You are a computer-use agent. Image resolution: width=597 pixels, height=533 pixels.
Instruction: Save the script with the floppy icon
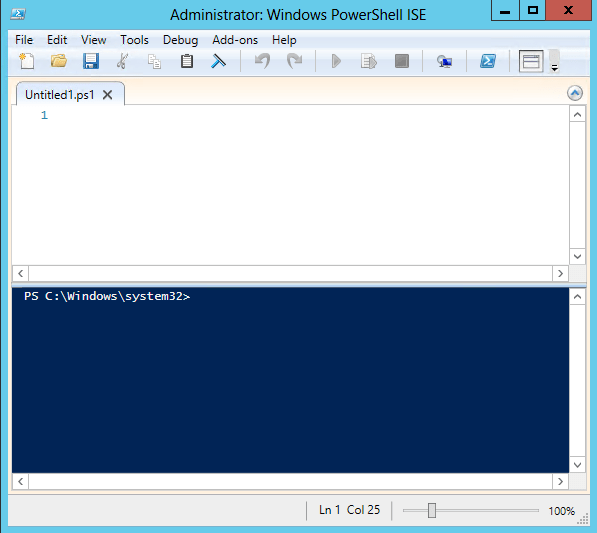91,61
